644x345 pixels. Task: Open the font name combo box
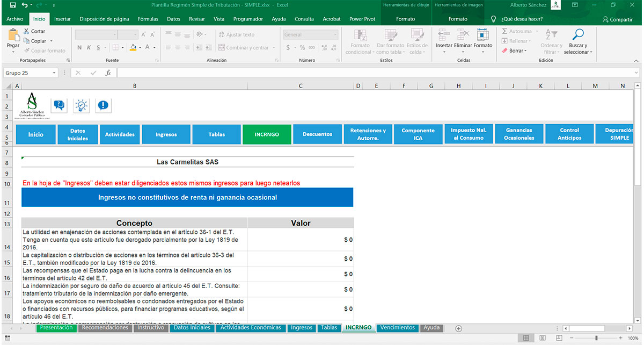96,34
